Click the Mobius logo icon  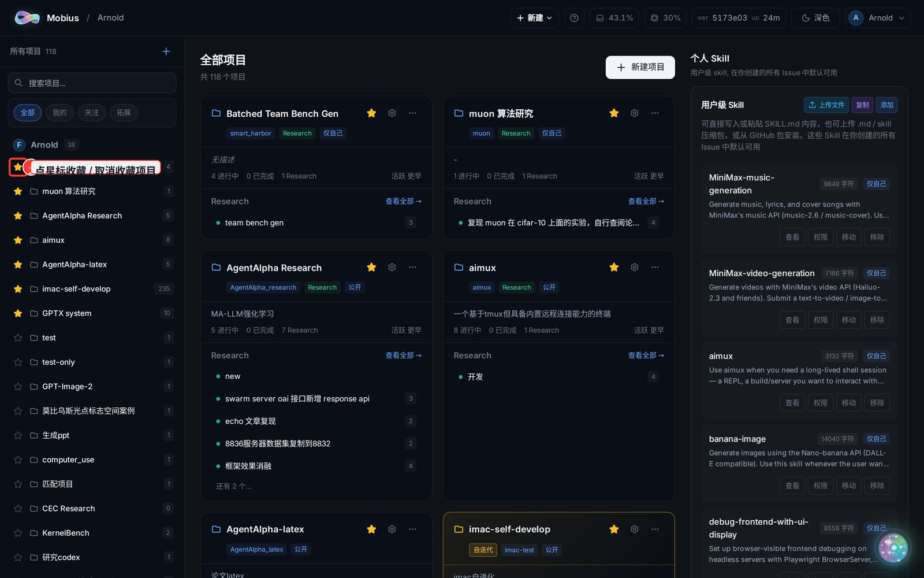pyautogui.click(x=27, y=18)
